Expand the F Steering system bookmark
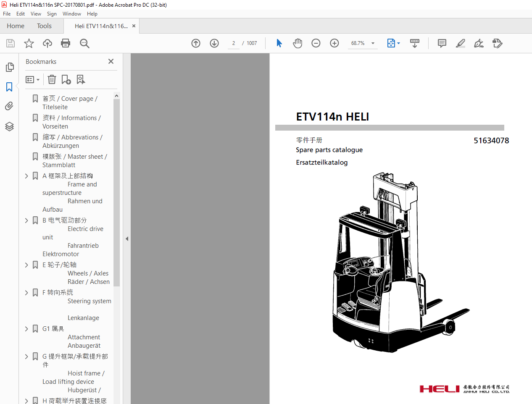The height and width of the screenshot is (404, 532). click(x=26, y=293)
